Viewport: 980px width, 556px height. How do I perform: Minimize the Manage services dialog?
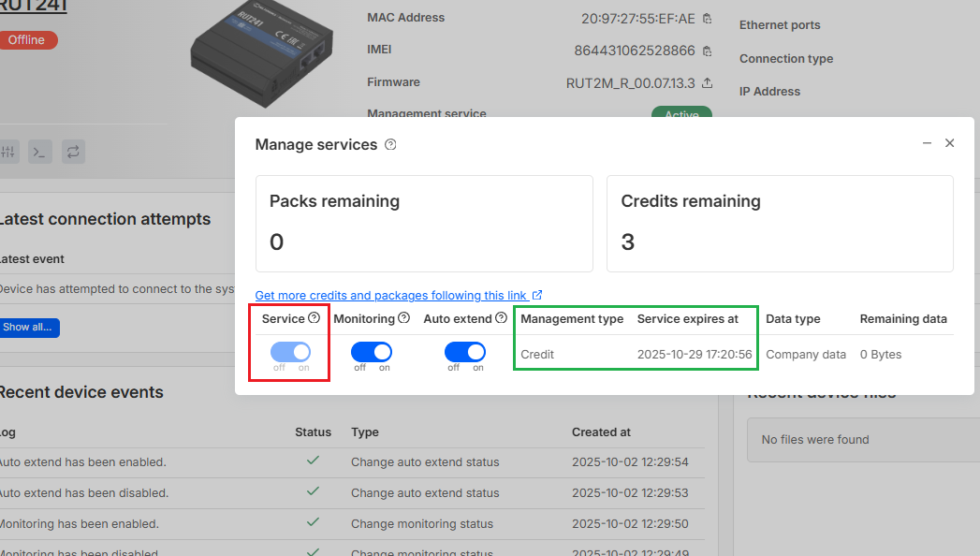pyautogui.click(x=927, y=143)
